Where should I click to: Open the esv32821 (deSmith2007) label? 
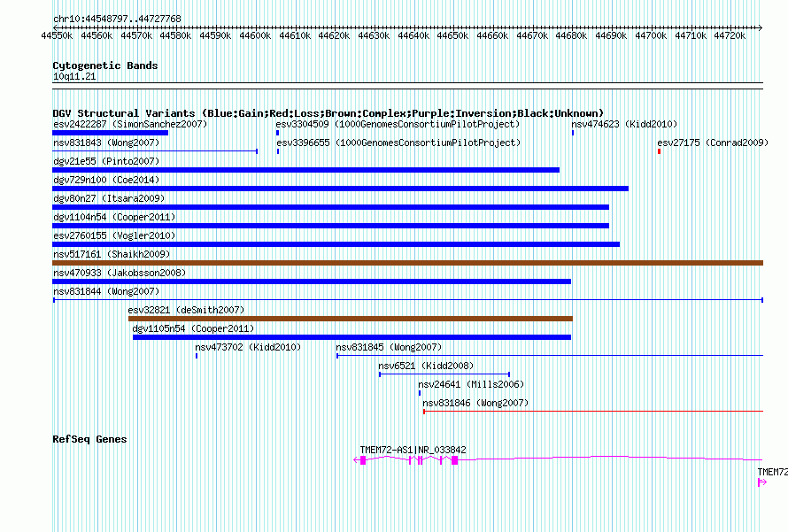[x=186, y=310]
